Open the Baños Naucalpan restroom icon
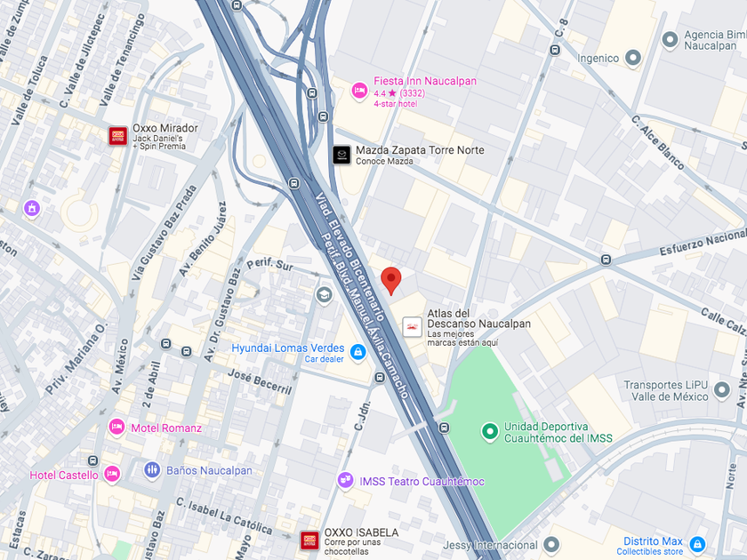Viewport: 747px width, 560px height. pos(152,470)
